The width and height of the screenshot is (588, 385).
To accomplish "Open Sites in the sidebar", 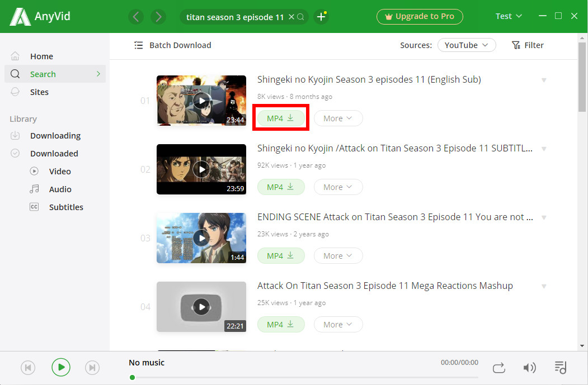I will (x=55, y=92).
